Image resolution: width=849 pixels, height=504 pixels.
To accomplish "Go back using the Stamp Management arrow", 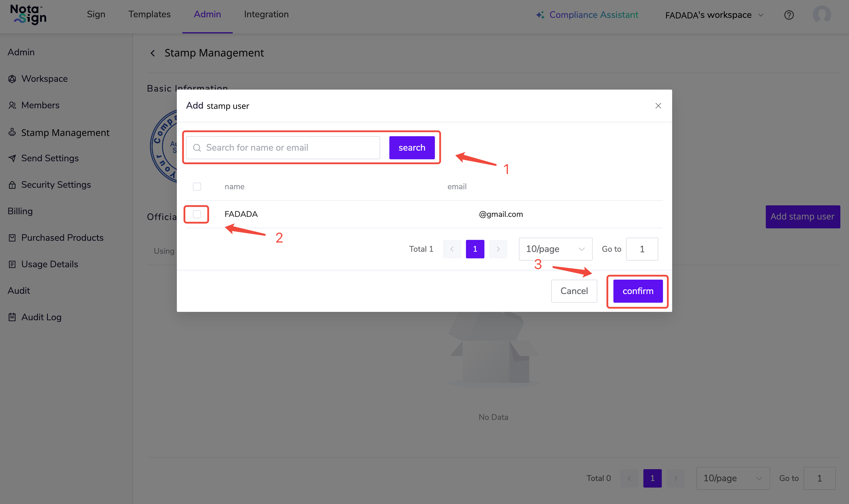I will [x=153, y=53].
